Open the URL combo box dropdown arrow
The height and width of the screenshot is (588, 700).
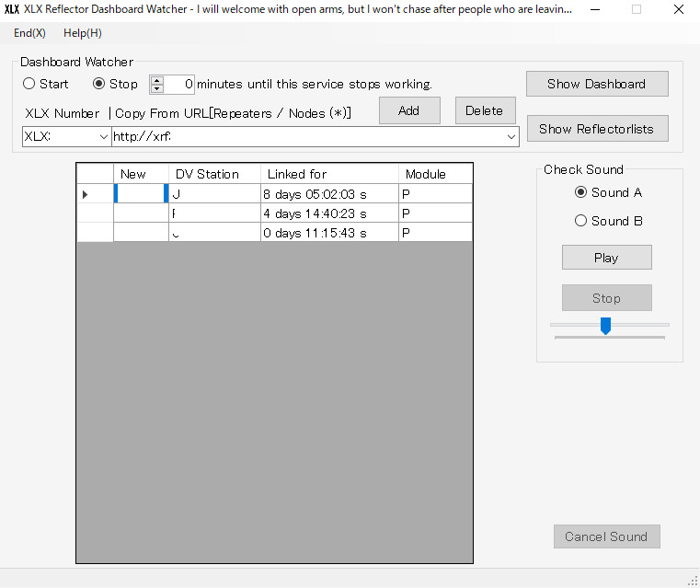pyautogui.click(x=511, y=137)
